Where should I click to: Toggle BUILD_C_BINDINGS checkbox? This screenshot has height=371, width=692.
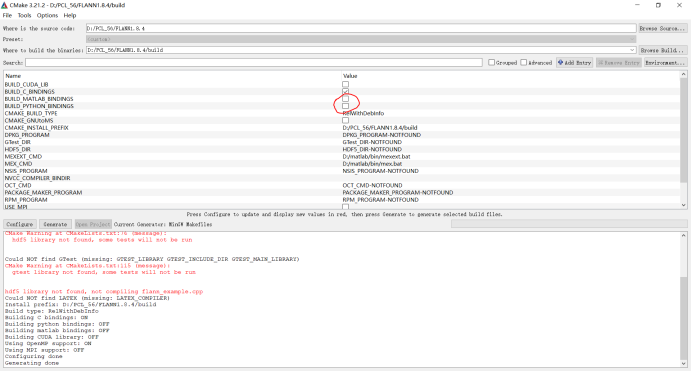point(346,91)
